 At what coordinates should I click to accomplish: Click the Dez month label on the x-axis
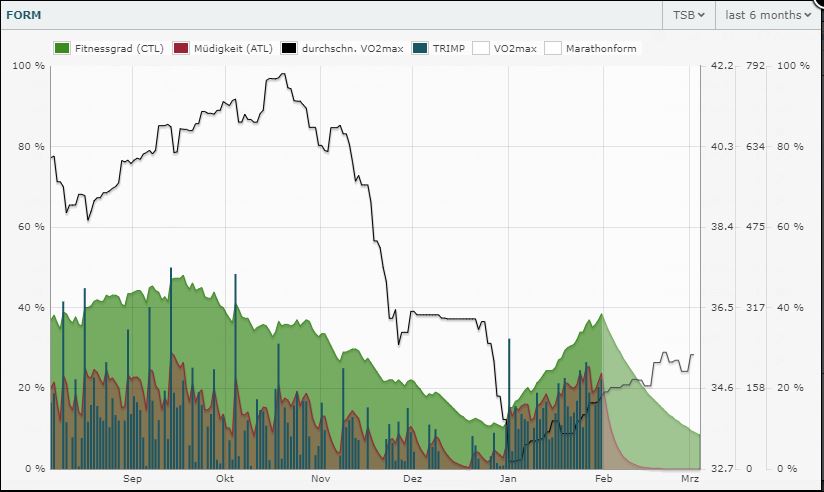coord(412,479)
